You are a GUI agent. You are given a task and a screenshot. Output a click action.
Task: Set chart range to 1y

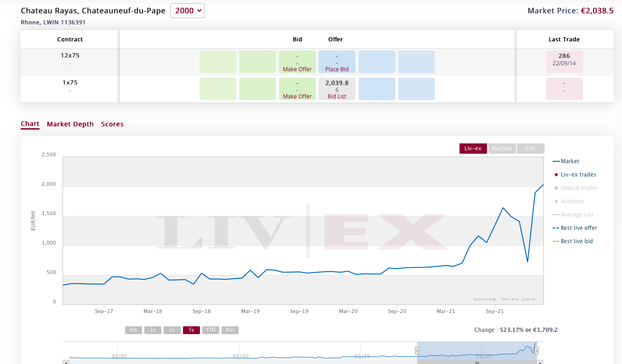pyautogui.click(x=153, y=330)
